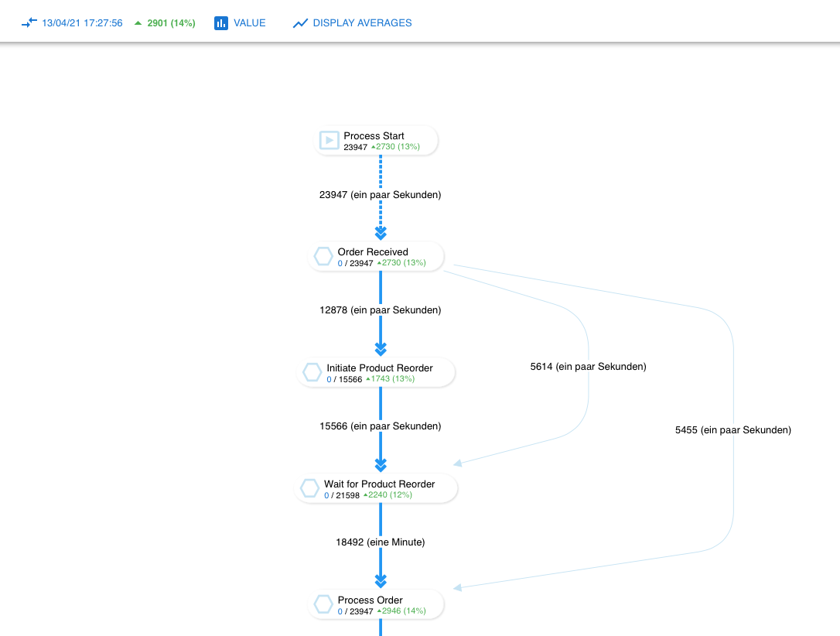The width and height of the screenshot is (840, 636).
Task: Click the Display Averages line chart icon
Action: point(300,23)
